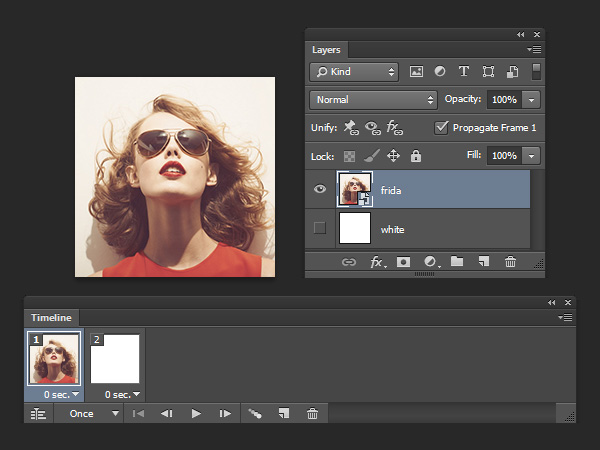Select the Timeline panel tab
Image resolution: width=600 pixels, height=450 pixels.
pyautogui.click(x=51, y=317)
